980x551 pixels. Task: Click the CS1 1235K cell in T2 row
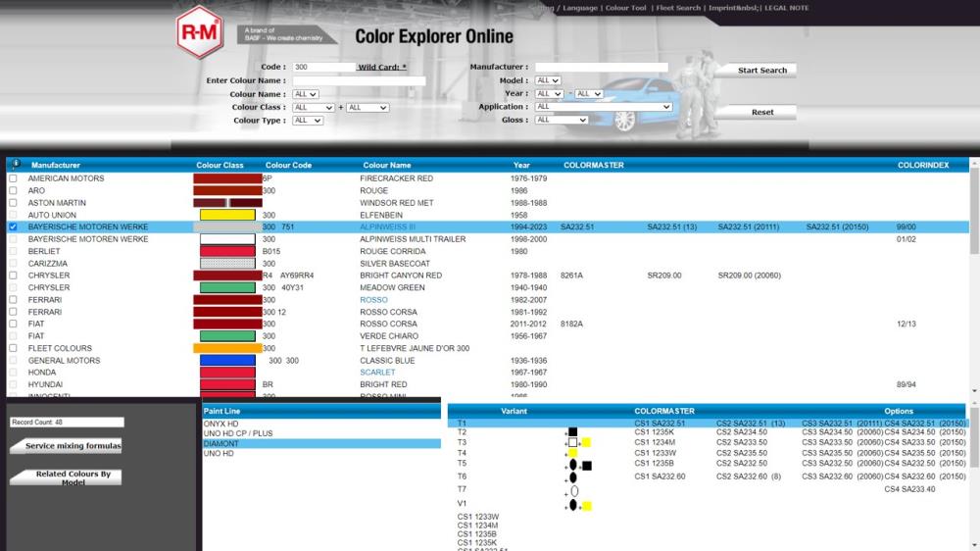pyautogui.click(x=654, y=432)
